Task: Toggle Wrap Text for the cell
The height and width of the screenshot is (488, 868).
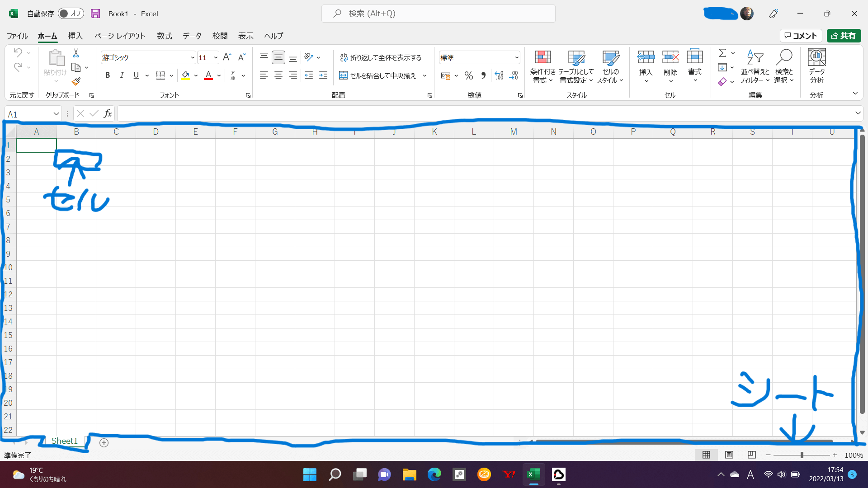Action: click(381, 57)
